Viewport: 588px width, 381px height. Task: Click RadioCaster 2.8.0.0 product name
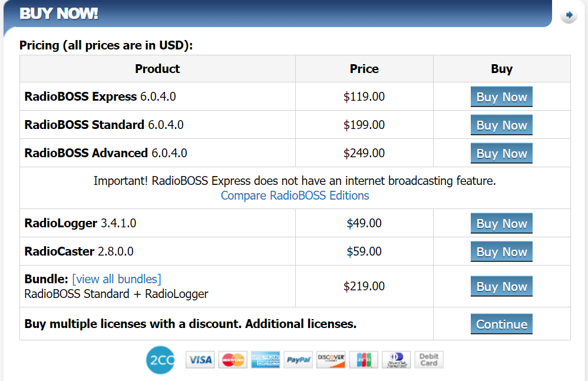[x=79, y=251]
